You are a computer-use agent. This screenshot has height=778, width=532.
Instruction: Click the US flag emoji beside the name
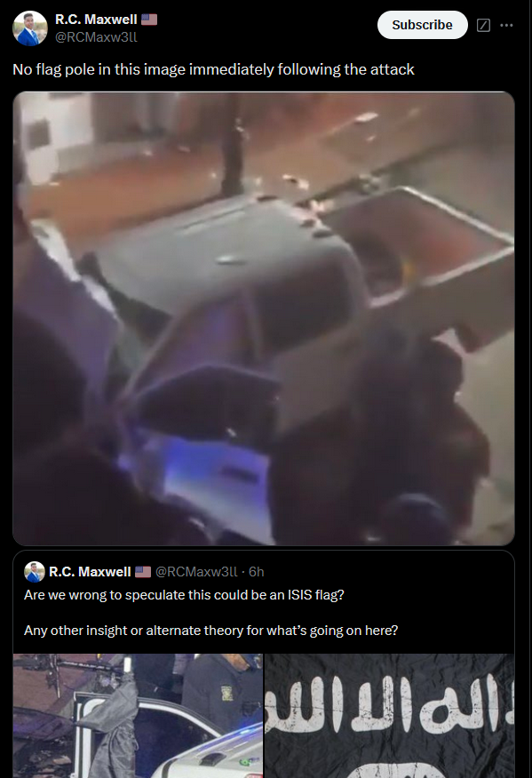click(149, 20)
